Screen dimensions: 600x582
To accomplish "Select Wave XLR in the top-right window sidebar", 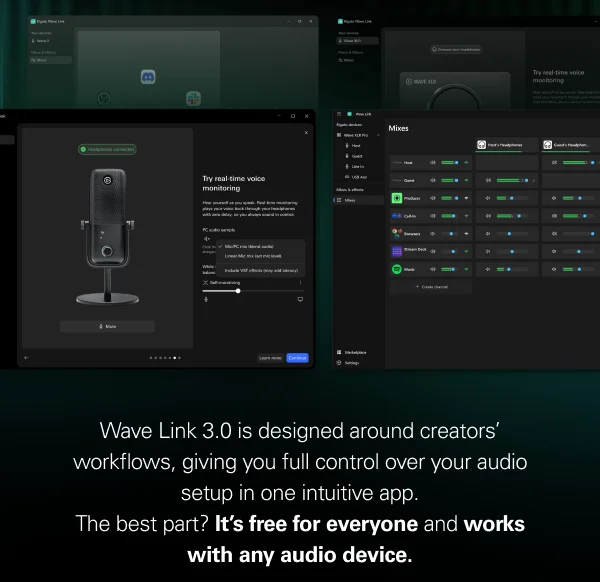I will tap(358, 41).
